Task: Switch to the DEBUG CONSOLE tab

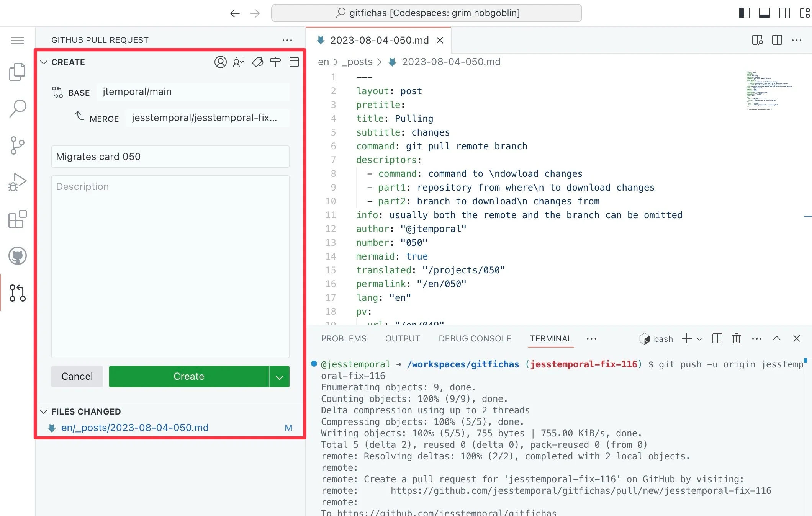Action: [475, 339]
